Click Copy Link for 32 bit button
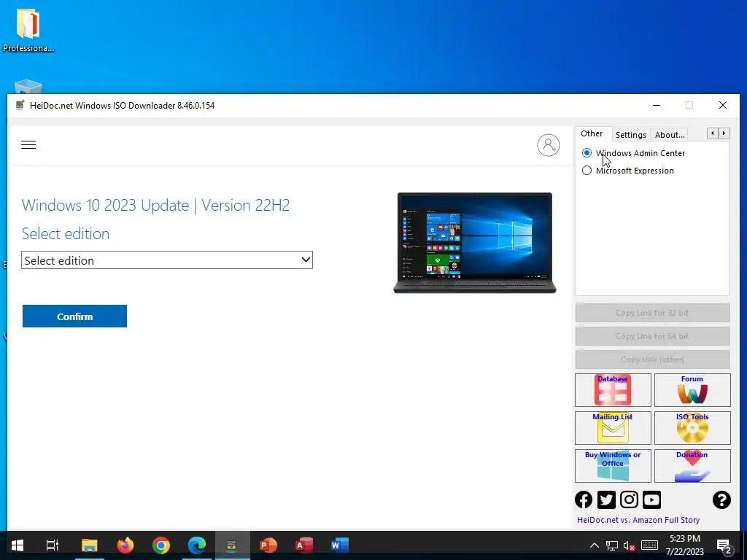This screenshot has height=560, width=747. pos(652,313)
